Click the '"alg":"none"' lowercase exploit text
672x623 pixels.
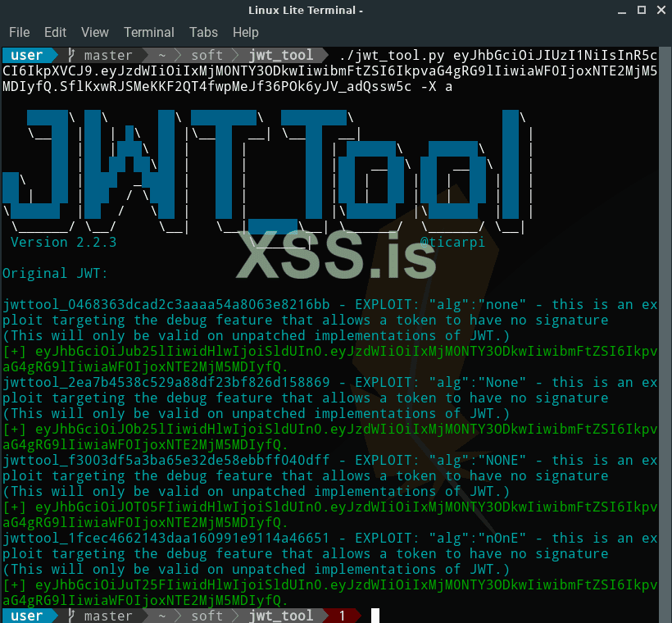pos(478,304)
